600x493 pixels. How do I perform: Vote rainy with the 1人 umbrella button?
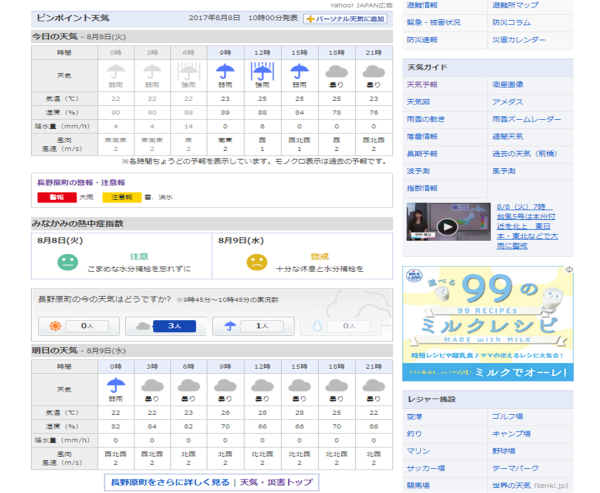(x=253, y=326)
